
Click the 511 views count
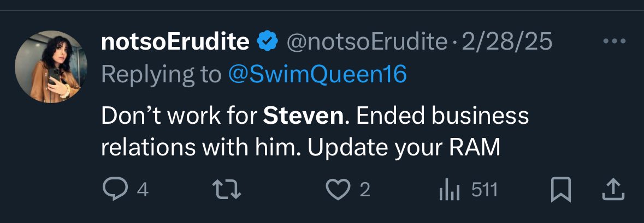[484, 190]
